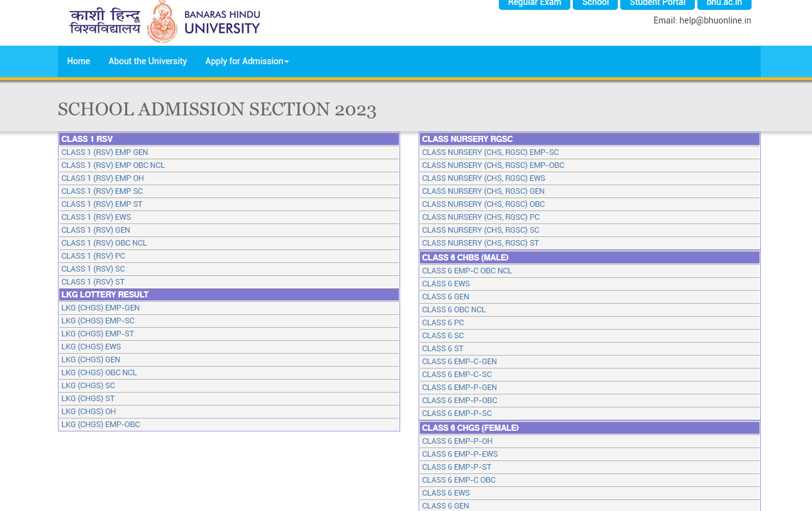This screenshot has height=511, width=812.
Task: Select CLASS 6 EMP-P-GEN link
Action: pos(459,388)
